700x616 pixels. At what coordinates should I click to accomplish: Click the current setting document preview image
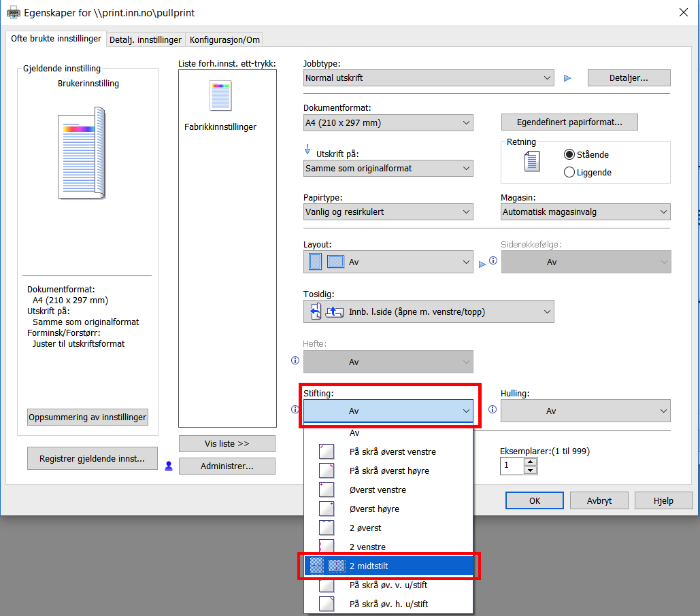pyautogui.click(x=82, y=153)
